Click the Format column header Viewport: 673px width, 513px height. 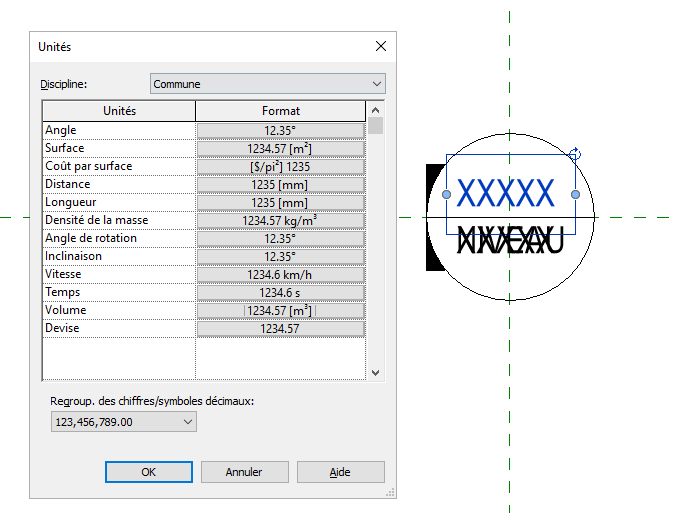281,111
